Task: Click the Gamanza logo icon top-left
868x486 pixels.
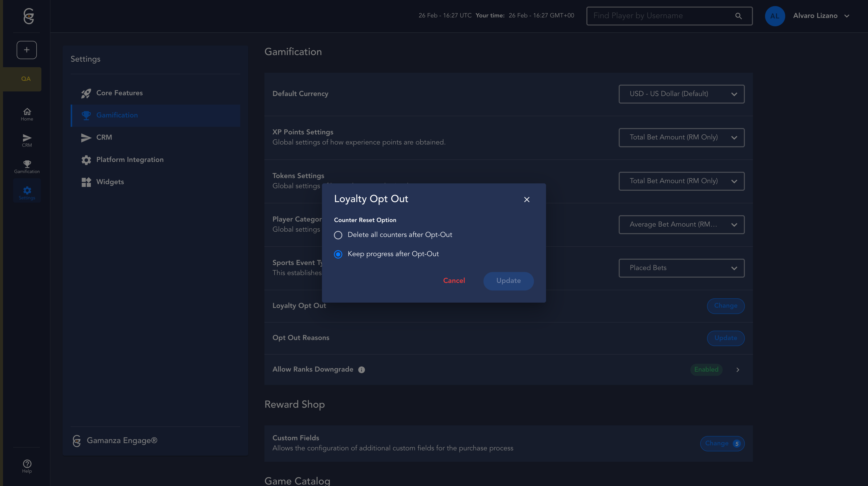Action: pyautogui.click(x=29, y=16)
